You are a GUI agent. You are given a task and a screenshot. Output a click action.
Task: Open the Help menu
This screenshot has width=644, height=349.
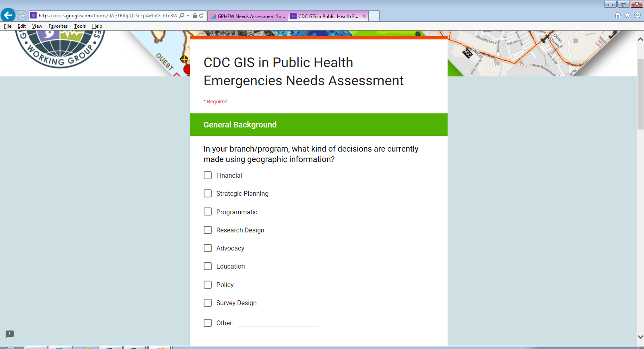point(97,26)
